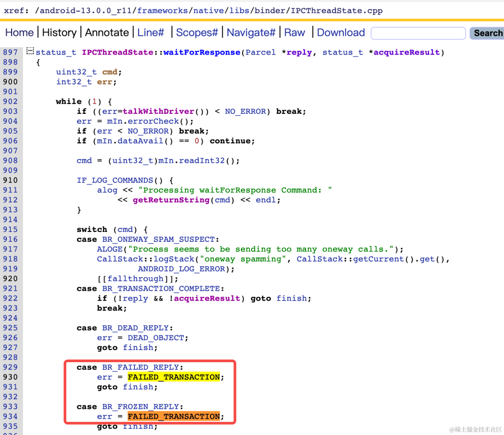Focus the search input field
The image size is (504, 435).
[418, 33]
